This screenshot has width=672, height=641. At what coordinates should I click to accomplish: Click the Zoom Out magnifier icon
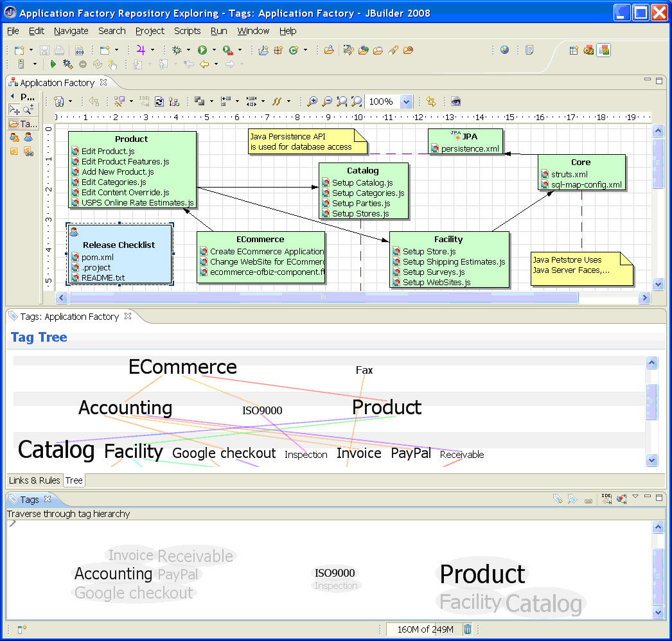[x=327, y=101]
